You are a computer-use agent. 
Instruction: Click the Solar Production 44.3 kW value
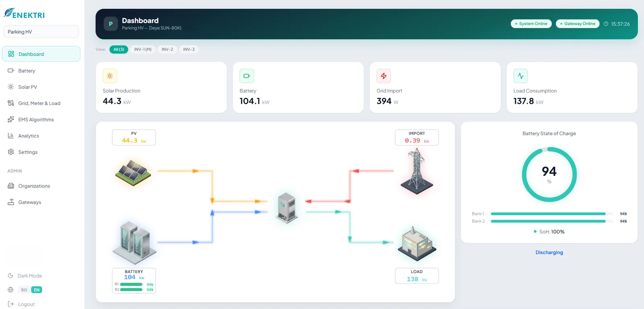[117, 101]
